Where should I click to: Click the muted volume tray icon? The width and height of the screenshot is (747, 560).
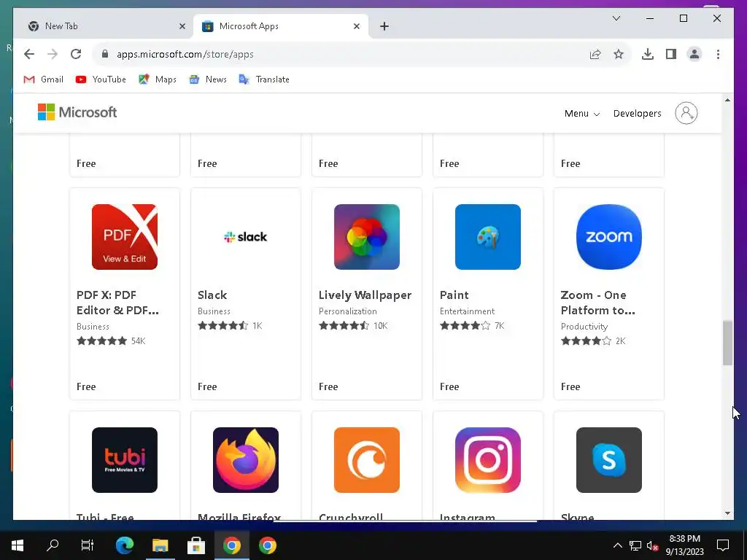[x=652, y=545]
